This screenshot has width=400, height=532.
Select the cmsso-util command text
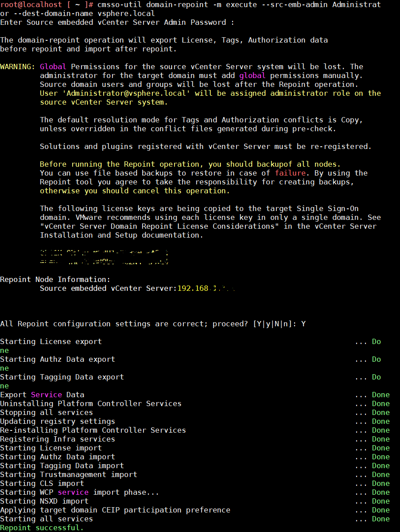(116, 5)
